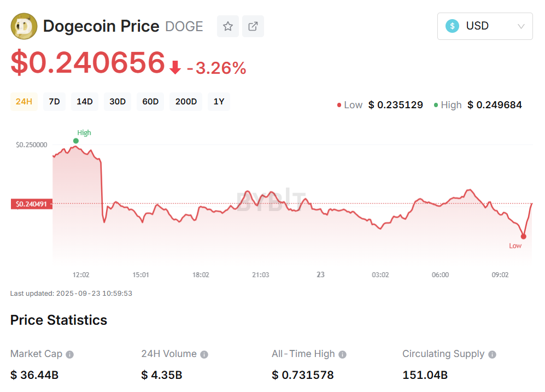Click the green High marker on the chart
545x392 pixels.
(x=76, y=141)
